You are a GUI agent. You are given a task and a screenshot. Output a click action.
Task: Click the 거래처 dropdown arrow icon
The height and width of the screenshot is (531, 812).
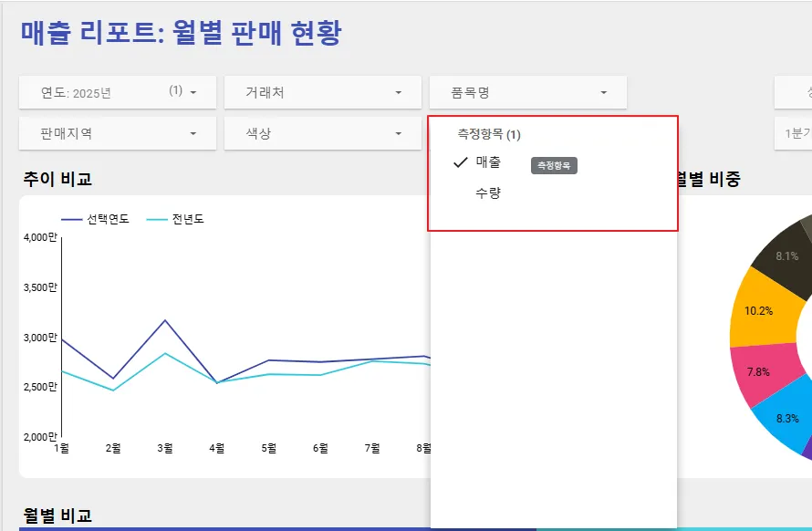pos(398,93)
